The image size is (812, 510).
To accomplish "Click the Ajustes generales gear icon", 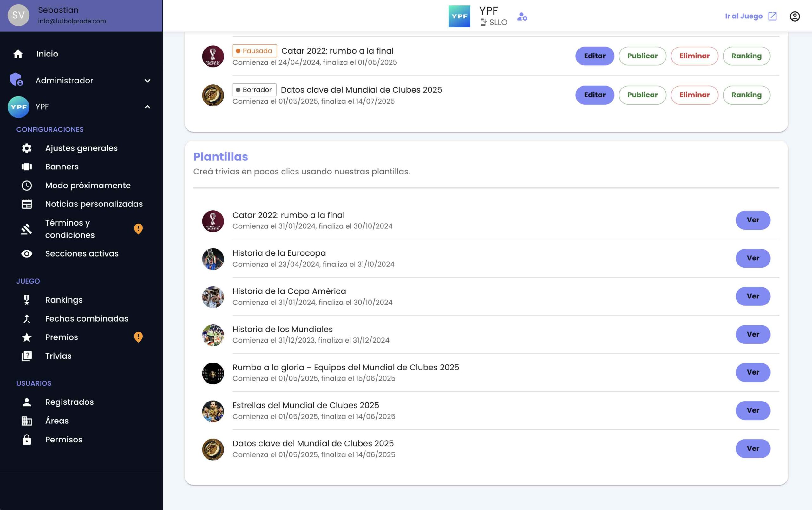I will coord(27,148).
